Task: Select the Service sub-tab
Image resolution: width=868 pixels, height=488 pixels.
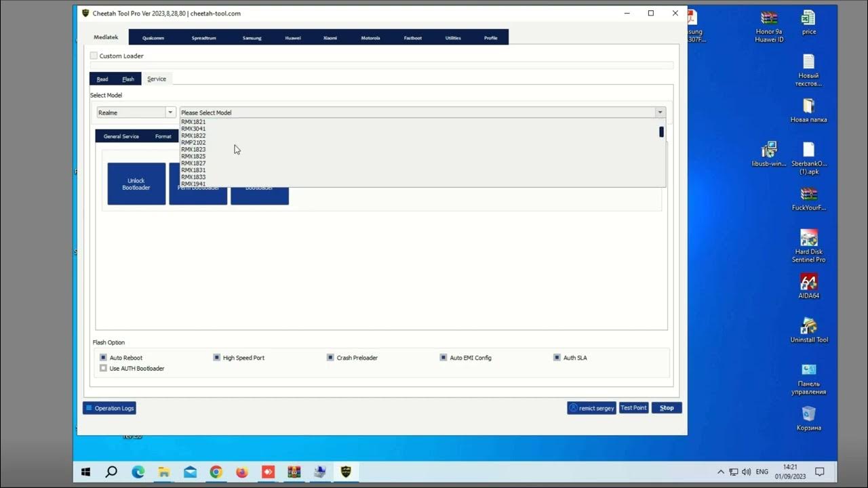Action: [x=157, y=79]
